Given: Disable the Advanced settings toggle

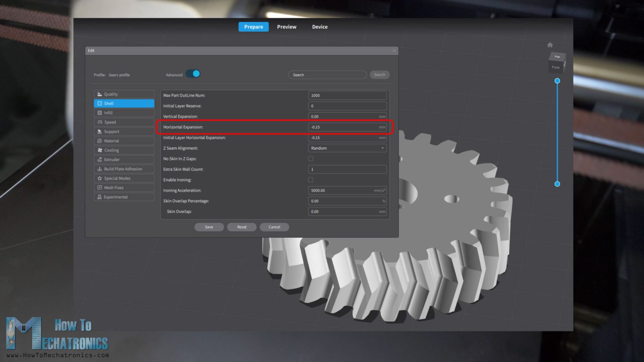Looking at the screenshot, I should [x=193, y=73].
